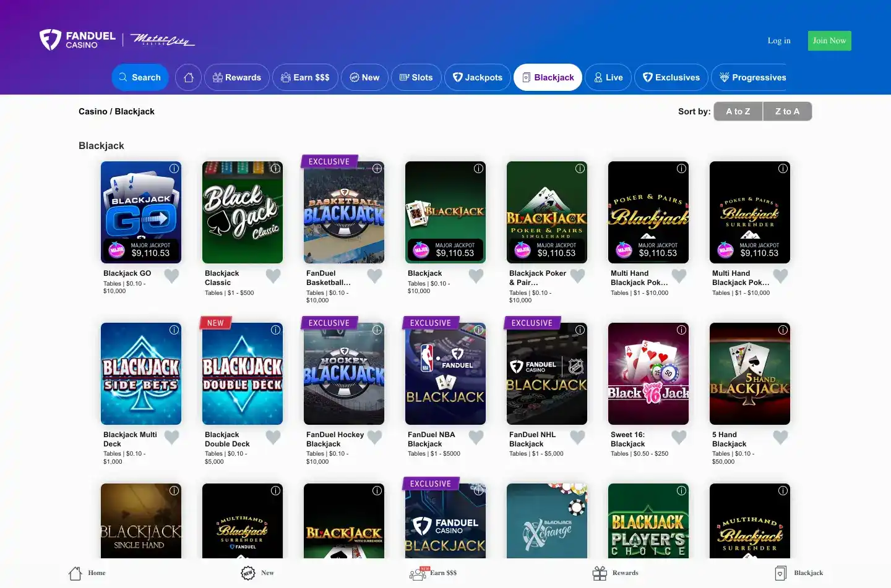The width and height of the screenshot is (891, 588).
Task: Open New in the bottom bar
Action: click(257, 573)
